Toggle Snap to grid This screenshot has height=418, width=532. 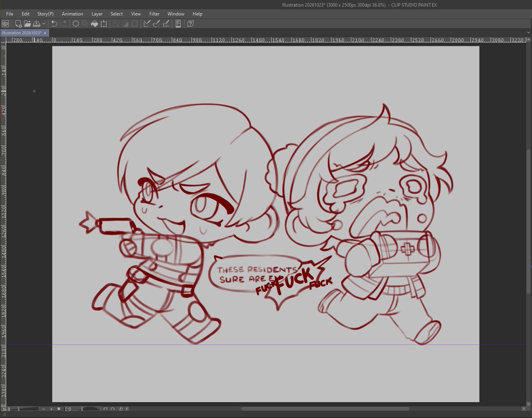(165, 23)
